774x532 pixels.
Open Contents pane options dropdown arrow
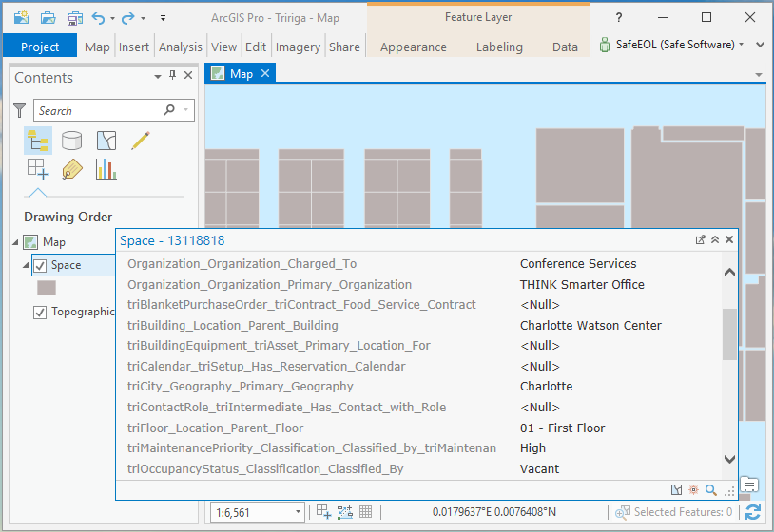click(158, 76)
